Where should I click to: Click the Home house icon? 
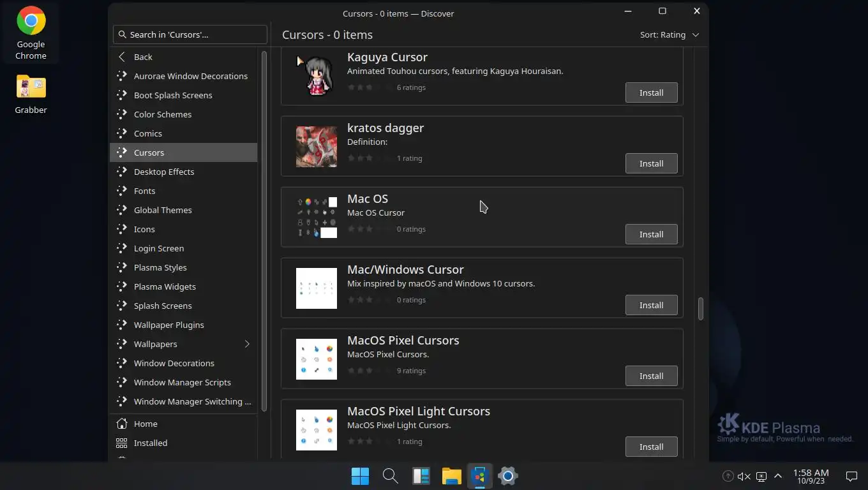point(122,424)
